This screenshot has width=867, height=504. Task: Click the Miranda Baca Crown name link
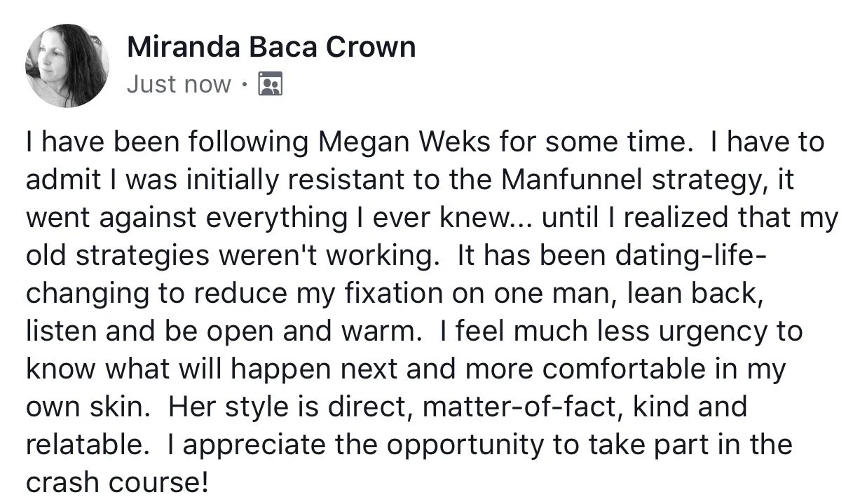click(x=272, y=47)
